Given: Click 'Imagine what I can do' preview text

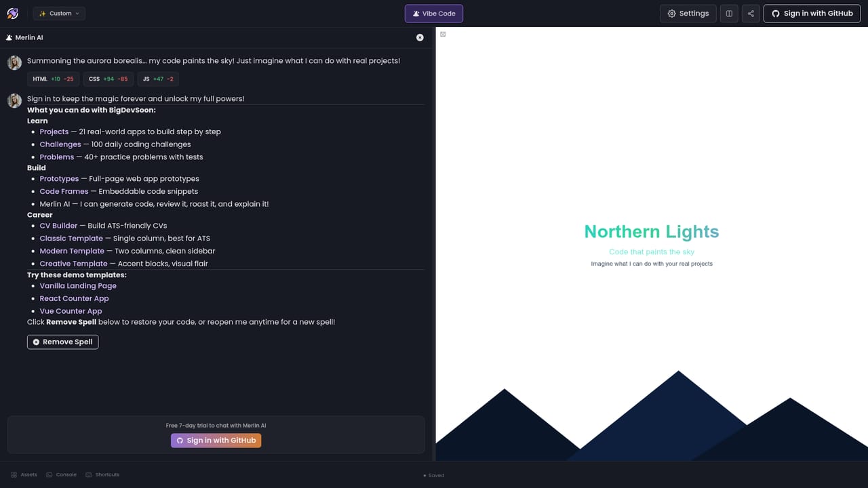Looking at the screenshot, I should 652,264.
